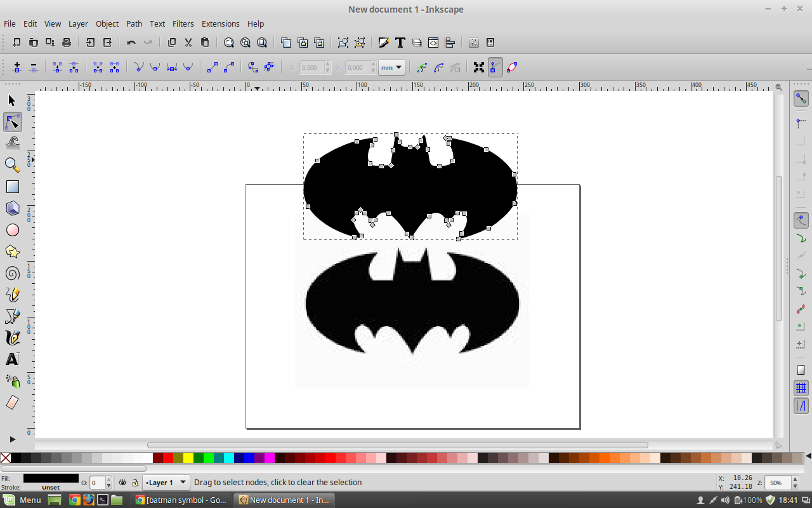
Task: Select the Bezier pen tool
Action: pyautogui.click(x=12, y=316)
